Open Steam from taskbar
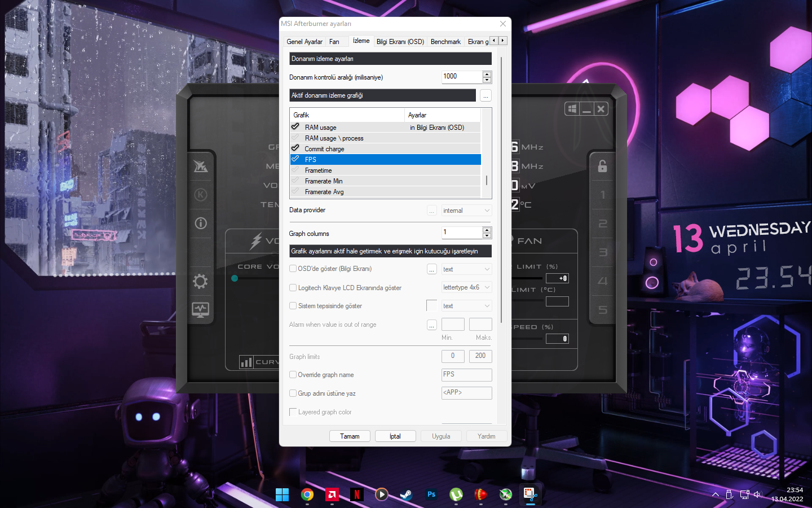 point(406,494)
